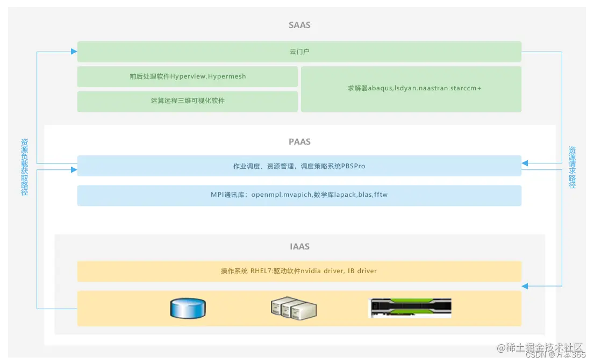Click the 资源请求路径 vertical path line
This screenshot has height=364, width=594.
571,167
